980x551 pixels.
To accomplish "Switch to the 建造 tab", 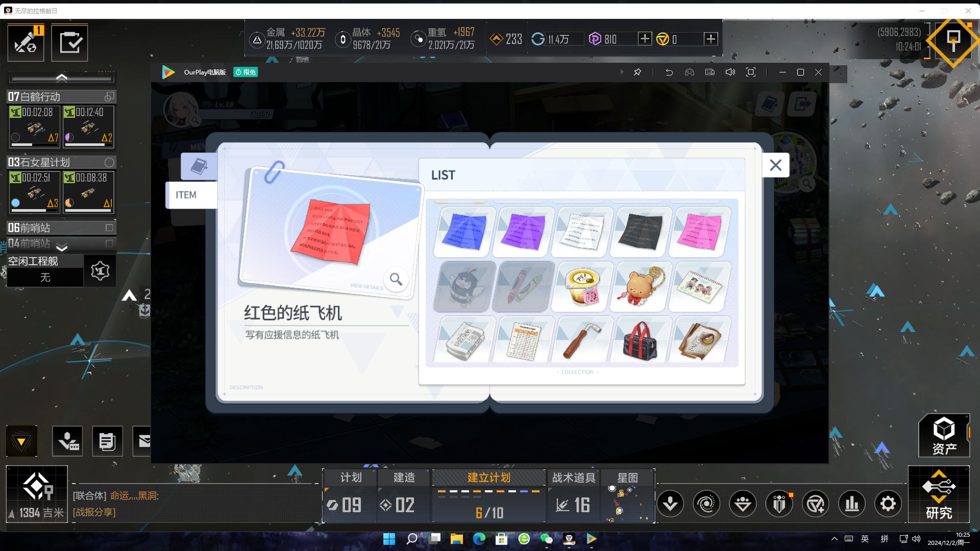I will [x=404, y=478].
